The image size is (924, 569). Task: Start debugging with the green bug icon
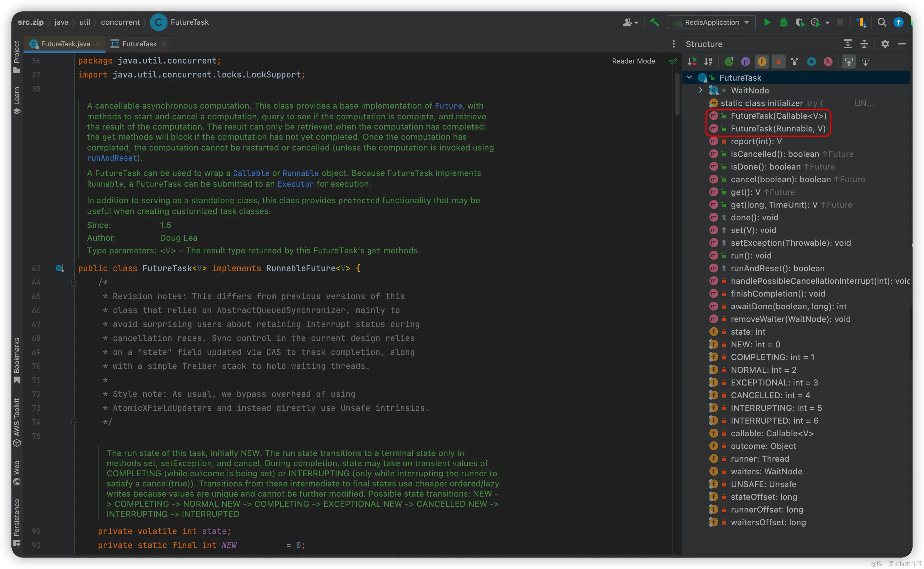[x=783, y=22]
